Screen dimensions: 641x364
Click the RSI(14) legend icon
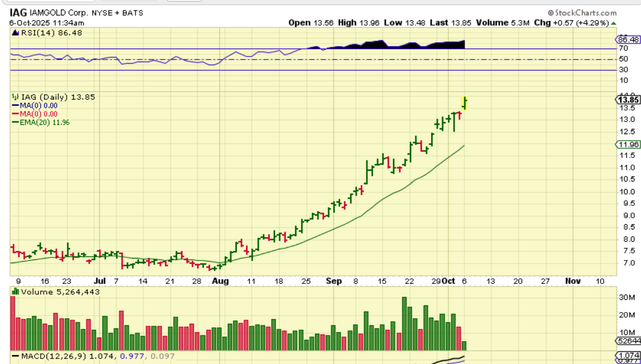click(x=15, y=33)
